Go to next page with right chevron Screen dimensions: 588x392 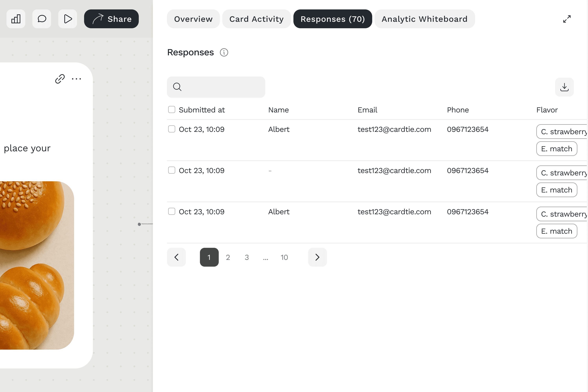click(317, 257)
